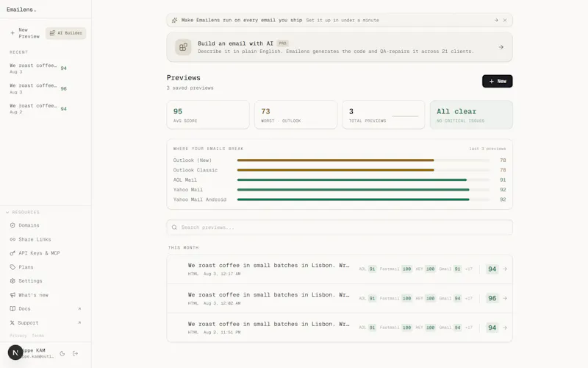Click the Total Previews card

click(x=384, y=115)
